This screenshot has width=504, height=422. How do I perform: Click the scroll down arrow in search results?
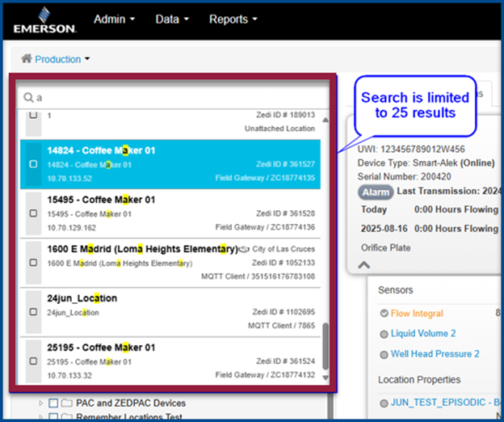(325, 378)
